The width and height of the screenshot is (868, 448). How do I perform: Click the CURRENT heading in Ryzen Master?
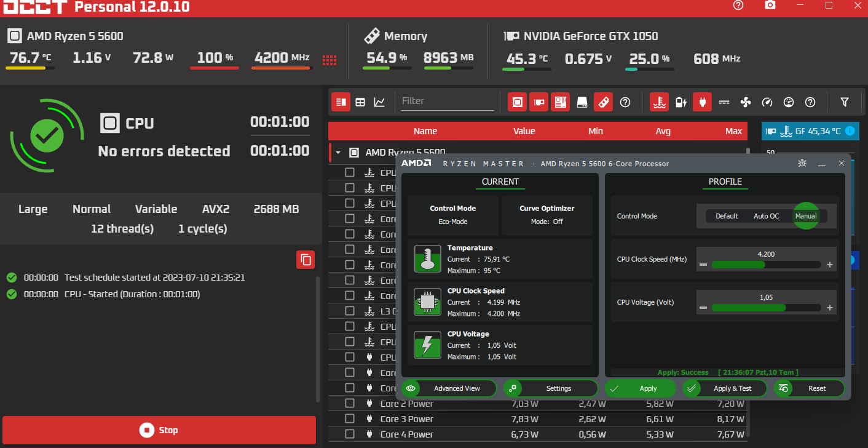click(x=500, y=182)
